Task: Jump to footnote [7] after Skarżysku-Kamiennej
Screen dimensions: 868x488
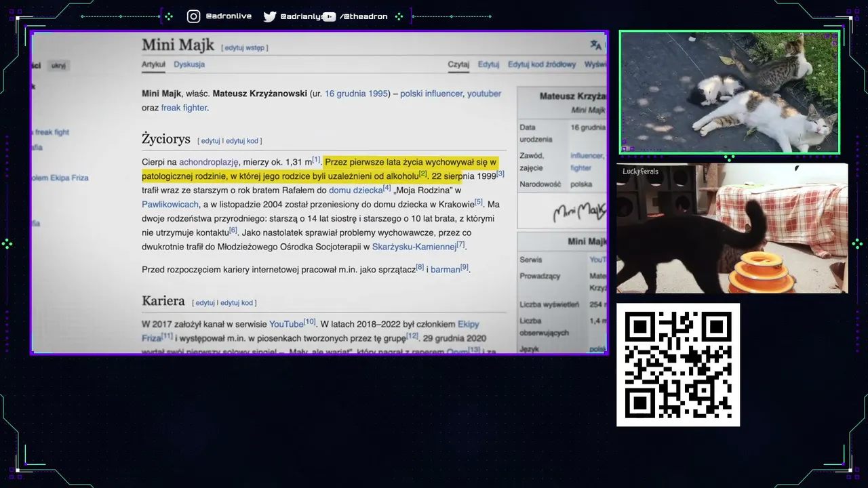Action: pyautogui.click(x=461, y=245)
